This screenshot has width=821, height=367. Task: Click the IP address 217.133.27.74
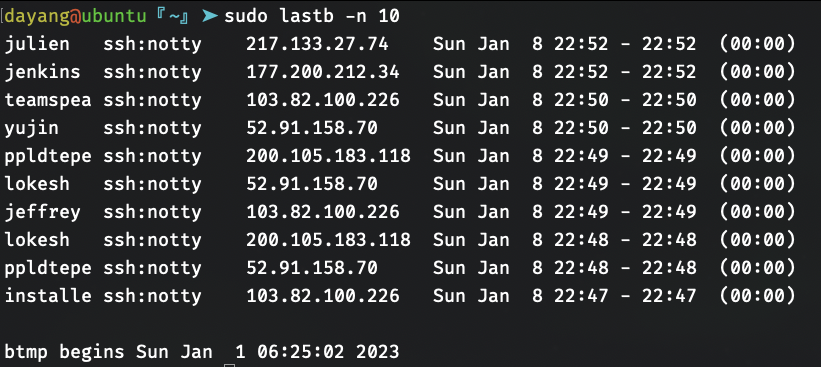(317, 44)
